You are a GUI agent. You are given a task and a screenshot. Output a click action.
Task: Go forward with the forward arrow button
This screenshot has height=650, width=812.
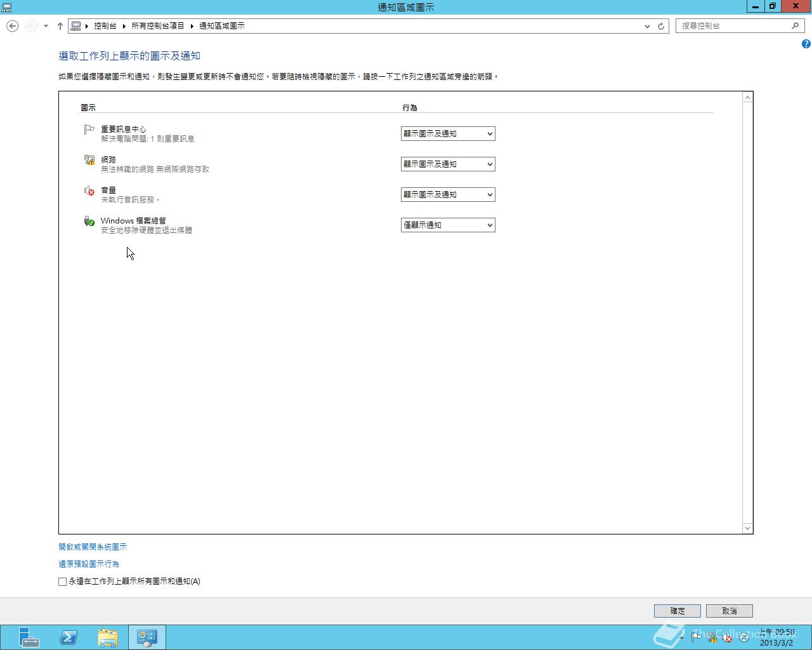(31, 26)
